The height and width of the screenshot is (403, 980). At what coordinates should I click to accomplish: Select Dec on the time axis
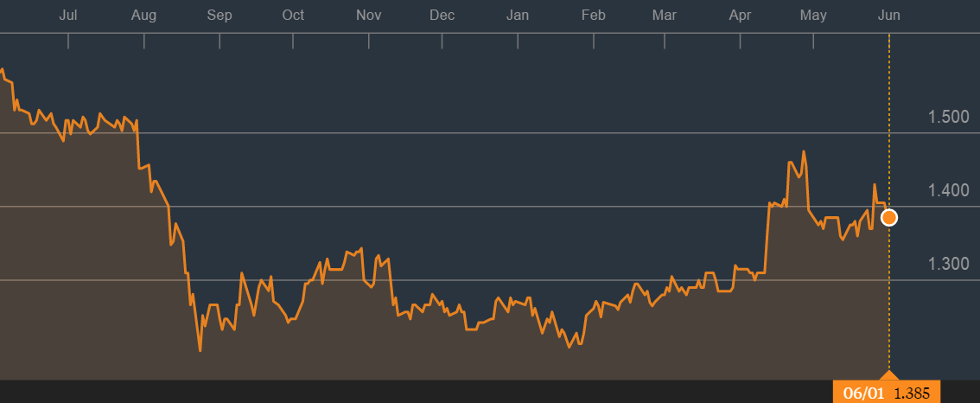[x=442, y=15]
